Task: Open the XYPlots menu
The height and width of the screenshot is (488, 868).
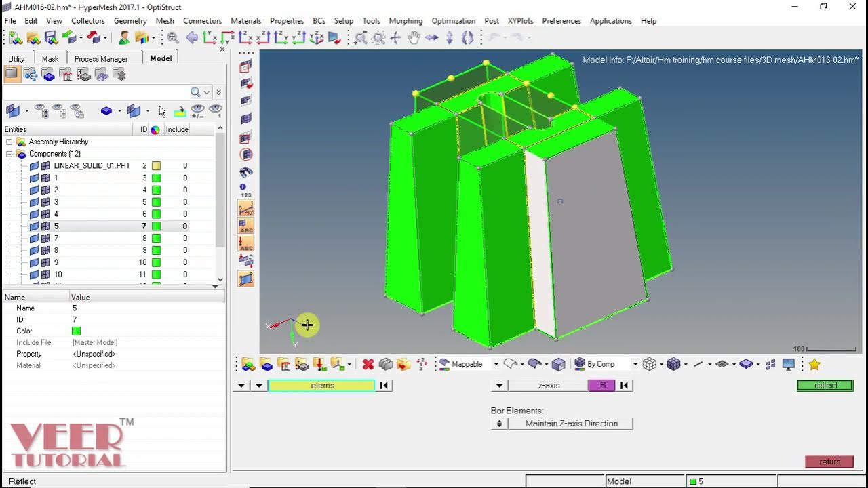Action: pyautogui.click(x=521, y=21)
